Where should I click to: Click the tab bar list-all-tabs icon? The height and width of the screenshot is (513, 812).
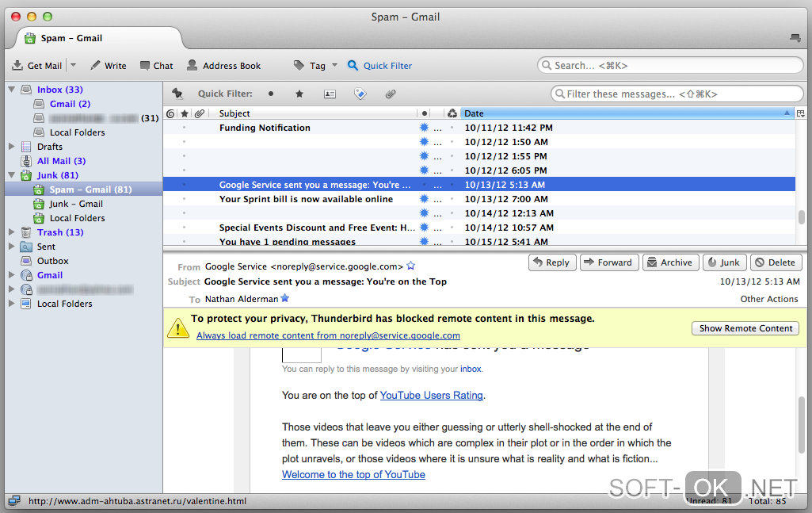[795, 37]
